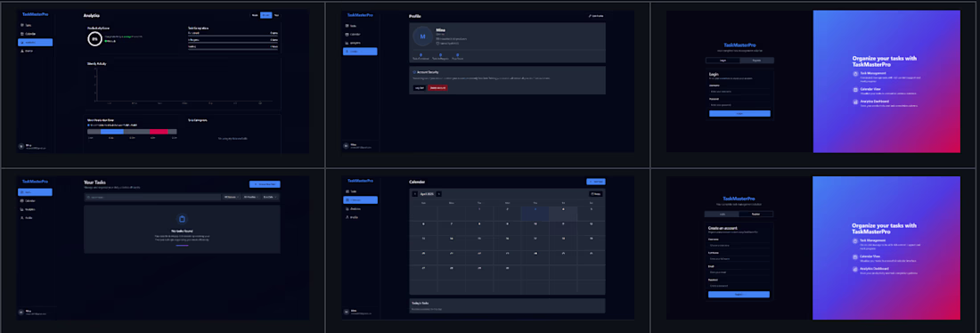
Task: Click the Analytics Dashboard icon on the Login screen
Action: (x=855, y=102)
